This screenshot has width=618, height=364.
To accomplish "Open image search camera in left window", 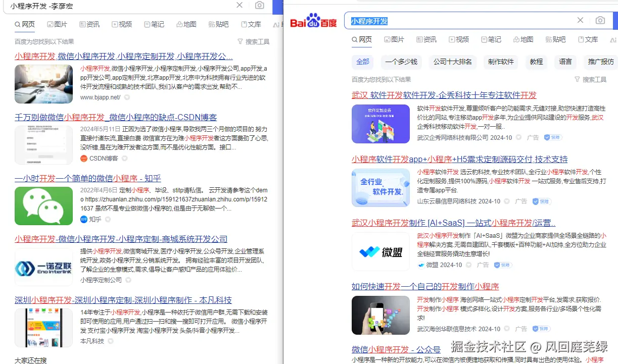I will (x=259, y=5).
